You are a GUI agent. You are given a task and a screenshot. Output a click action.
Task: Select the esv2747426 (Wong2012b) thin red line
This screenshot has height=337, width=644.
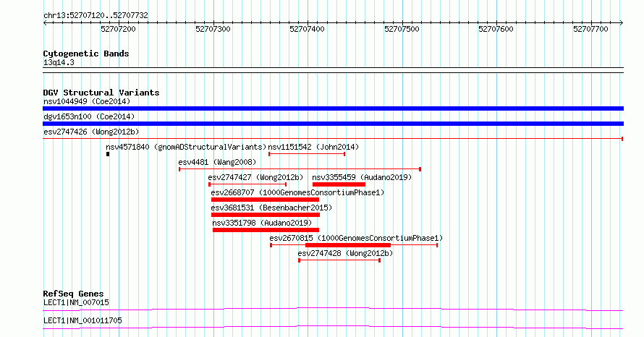point(333,139)
